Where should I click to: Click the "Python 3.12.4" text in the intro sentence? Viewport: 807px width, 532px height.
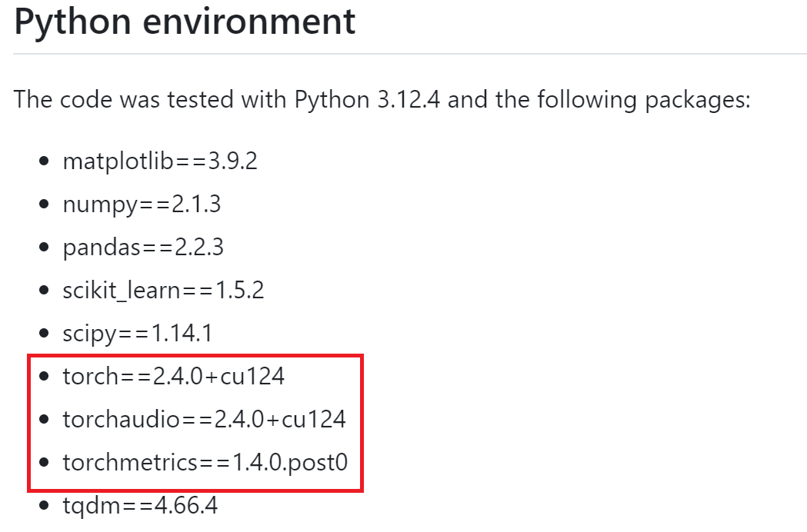tap(368, 99)
